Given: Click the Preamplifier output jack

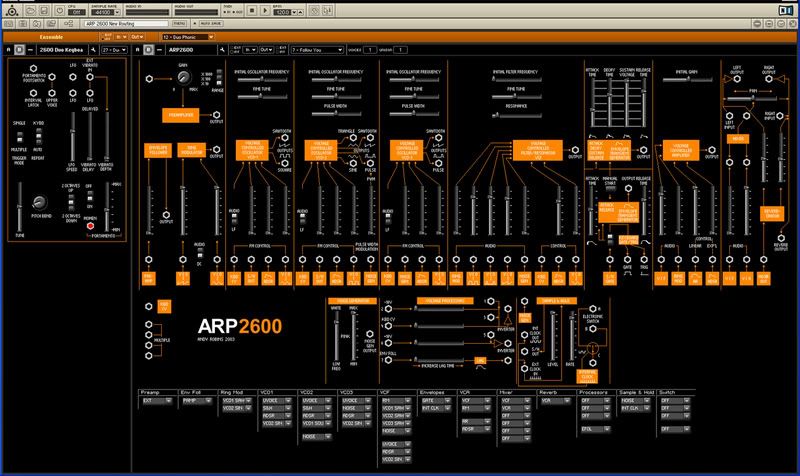Looking at the screenshot, I should [216, 115].
